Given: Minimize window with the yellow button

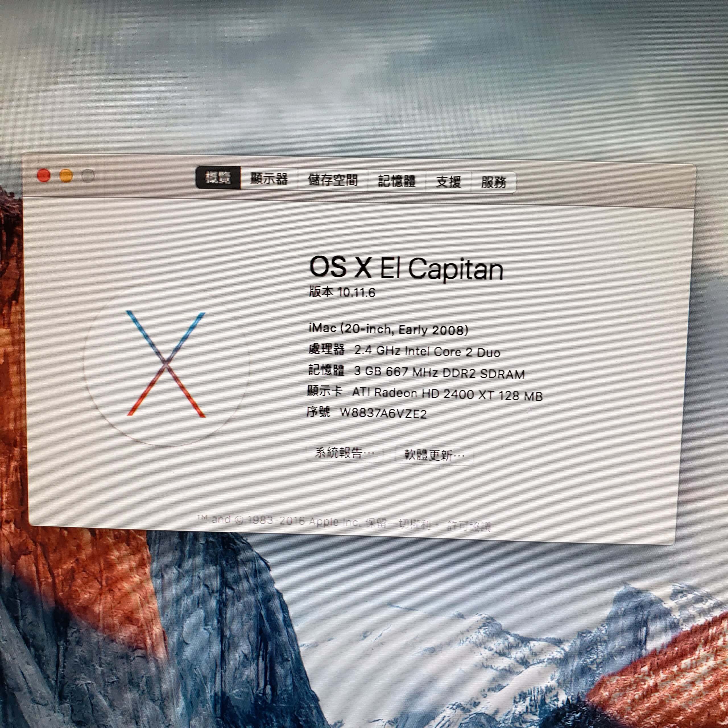Looking at the screenshot, I should [66, 176].
